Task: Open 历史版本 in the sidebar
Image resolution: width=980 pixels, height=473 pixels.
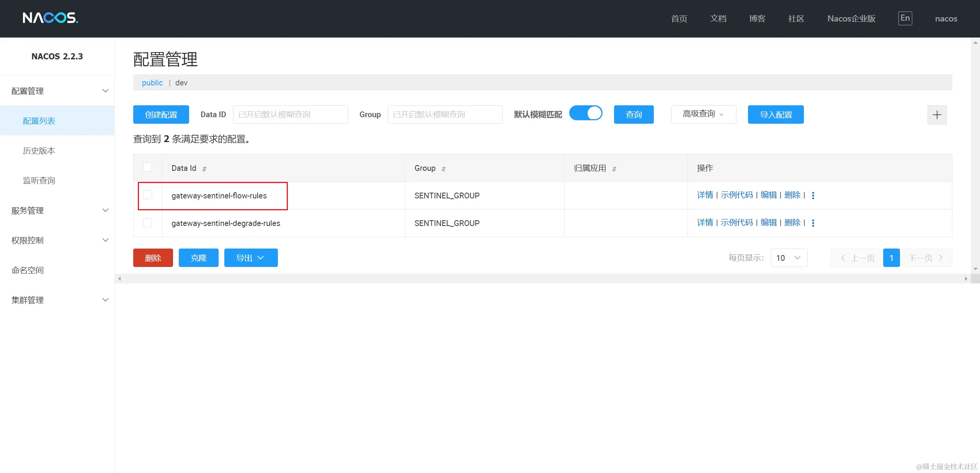Action: coord(39,151)
